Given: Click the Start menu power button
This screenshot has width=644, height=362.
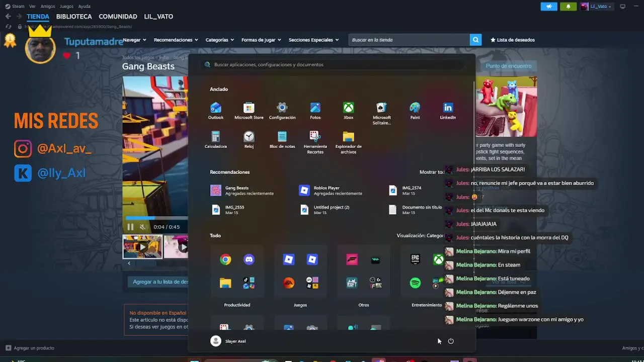Looking at the screenshot, I should (451, 341).
